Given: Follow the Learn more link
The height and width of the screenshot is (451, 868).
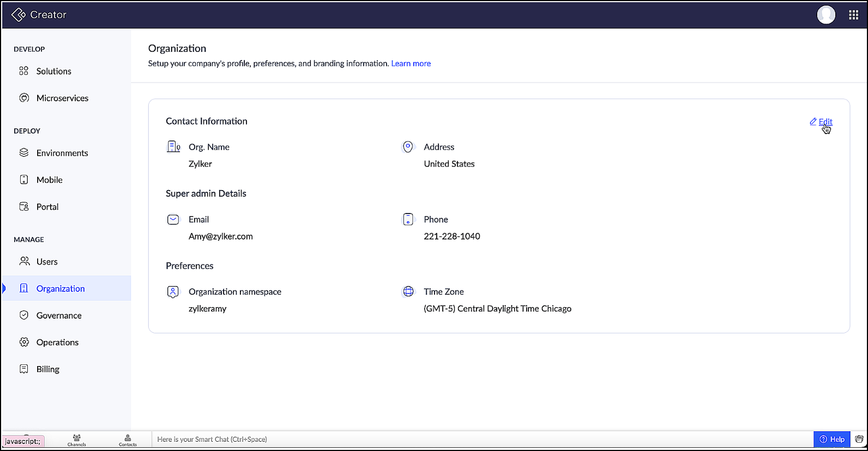Looking at the screenshot, I should tap(411, 64).
